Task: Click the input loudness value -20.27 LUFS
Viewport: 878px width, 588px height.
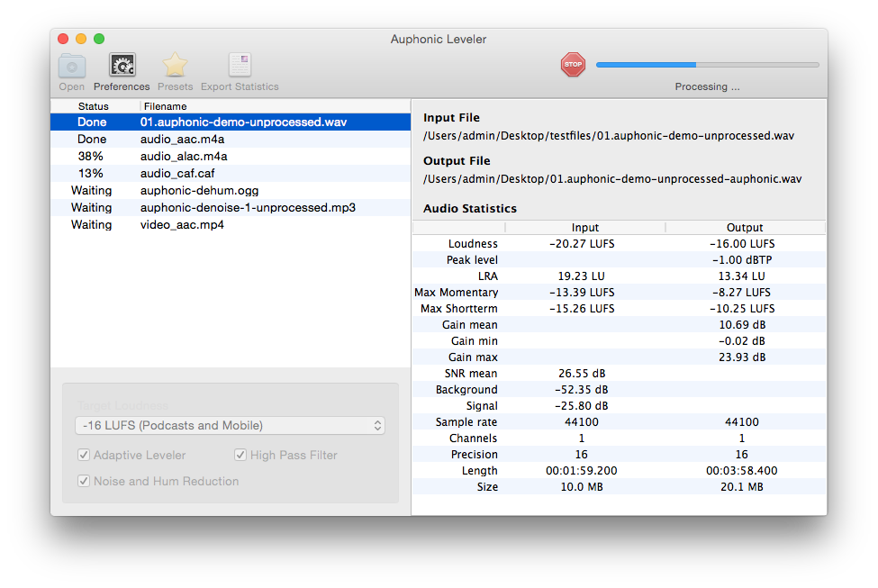Action: (x=582, y=244)
